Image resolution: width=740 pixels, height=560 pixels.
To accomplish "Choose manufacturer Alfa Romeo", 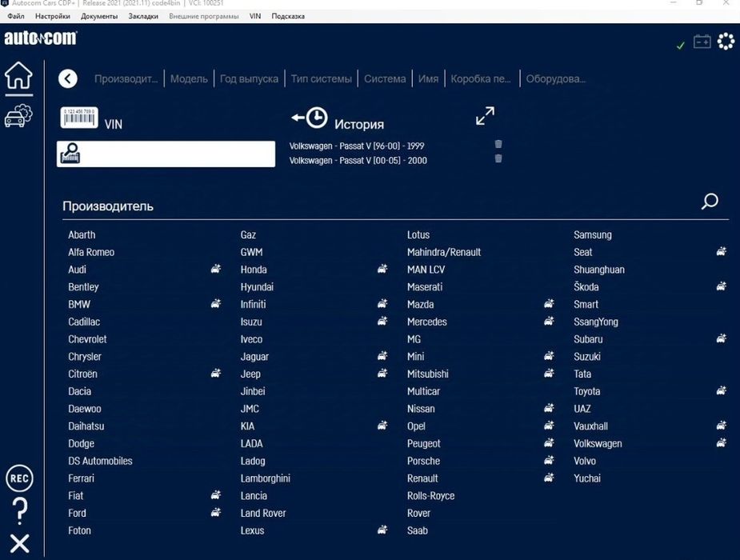I will click(91, 252).
